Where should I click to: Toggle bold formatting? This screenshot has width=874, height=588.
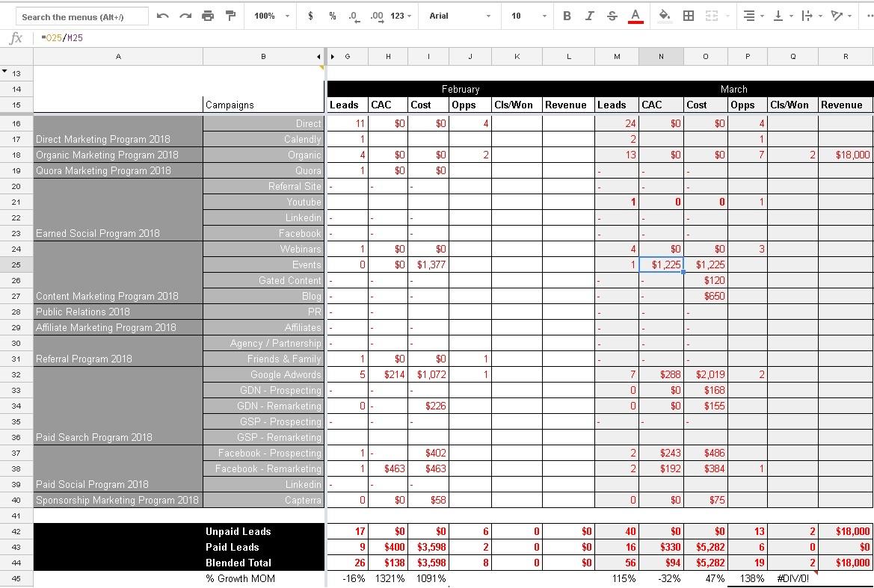click(567, 16)
